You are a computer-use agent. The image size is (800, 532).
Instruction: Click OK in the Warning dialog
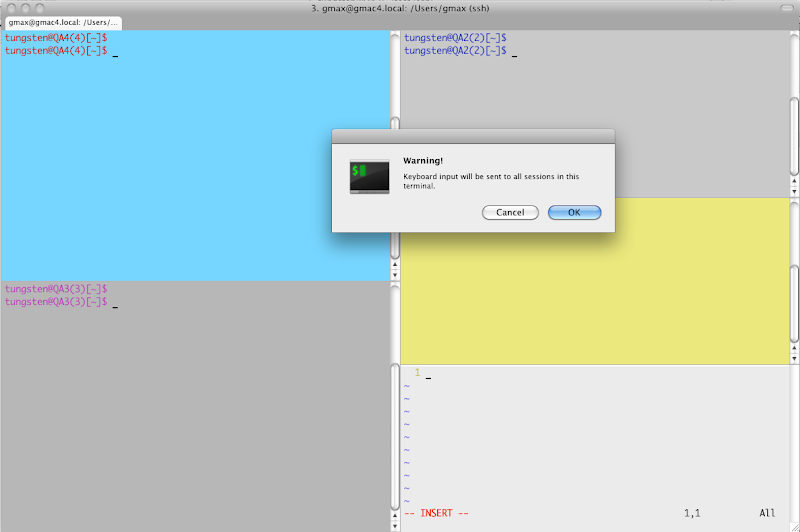574,212
